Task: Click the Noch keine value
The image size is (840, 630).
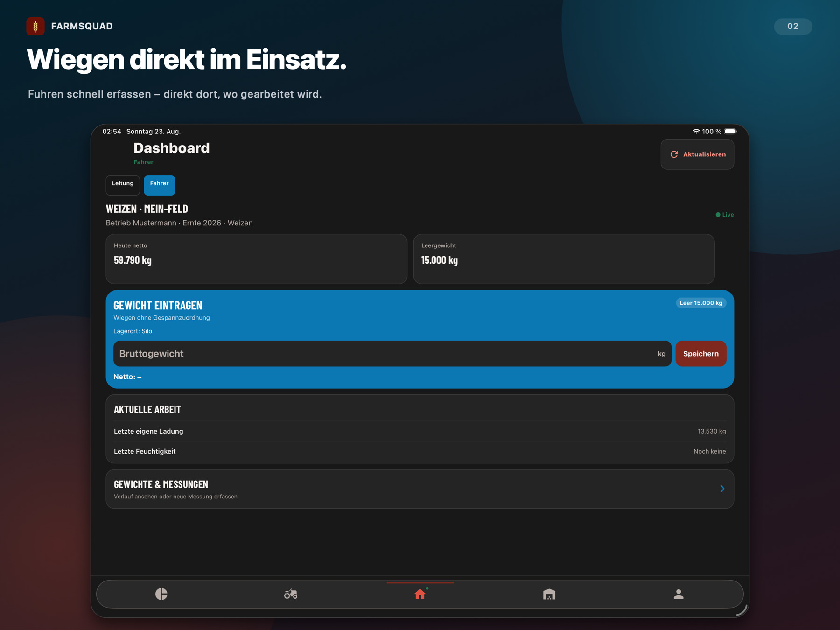Action: [709, 451]
